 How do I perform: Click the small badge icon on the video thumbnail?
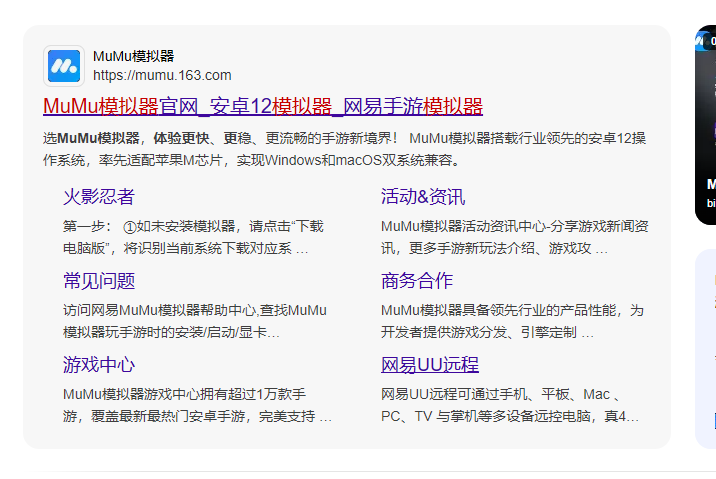click(x=703, y=41)
